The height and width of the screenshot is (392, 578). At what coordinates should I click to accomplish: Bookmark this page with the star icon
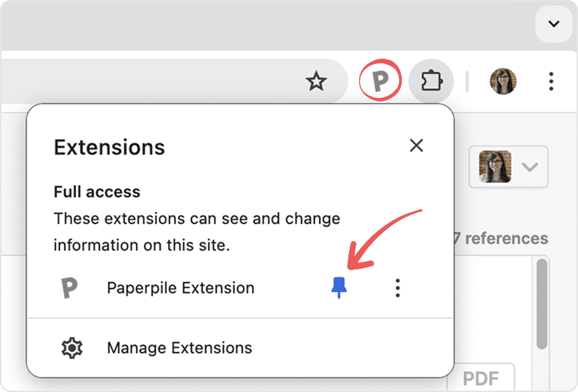[316, 81]
